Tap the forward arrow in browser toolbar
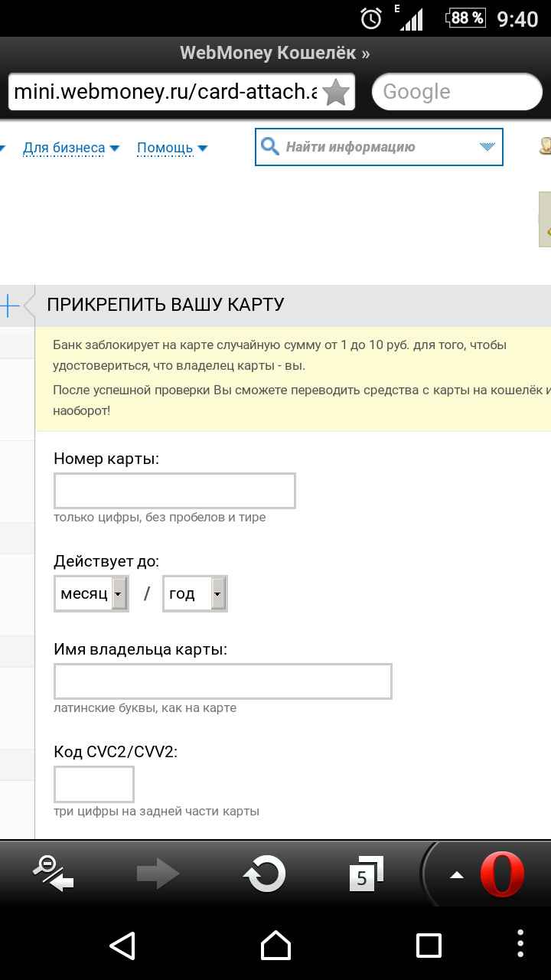551x980 pixels. [158, 874]
